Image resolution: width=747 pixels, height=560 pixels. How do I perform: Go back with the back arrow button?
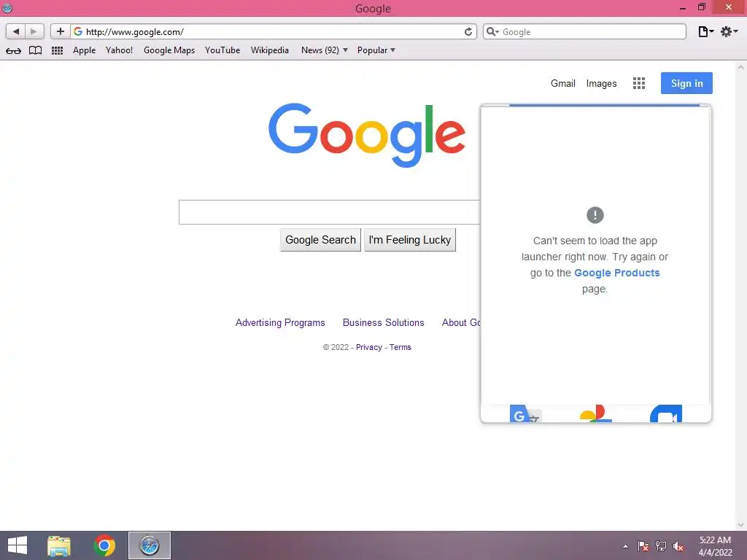tap(16, 31)
